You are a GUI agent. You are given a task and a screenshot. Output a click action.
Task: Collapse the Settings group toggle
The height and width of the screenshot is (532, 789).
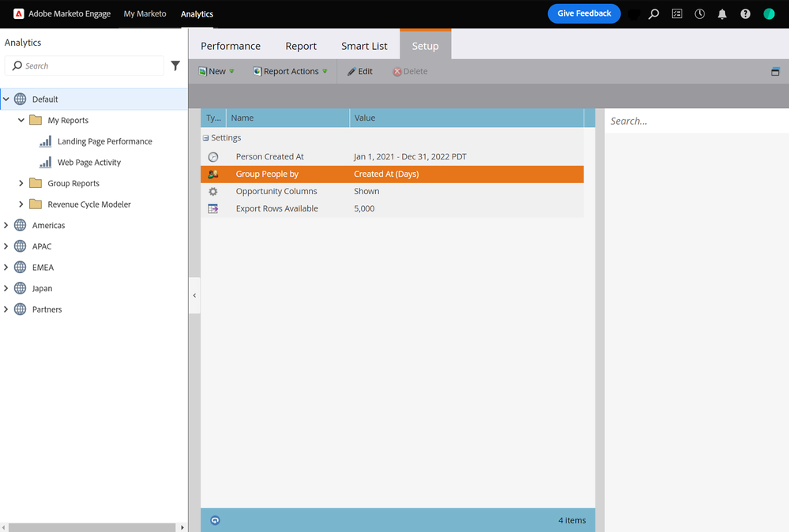tap(205, 138)
